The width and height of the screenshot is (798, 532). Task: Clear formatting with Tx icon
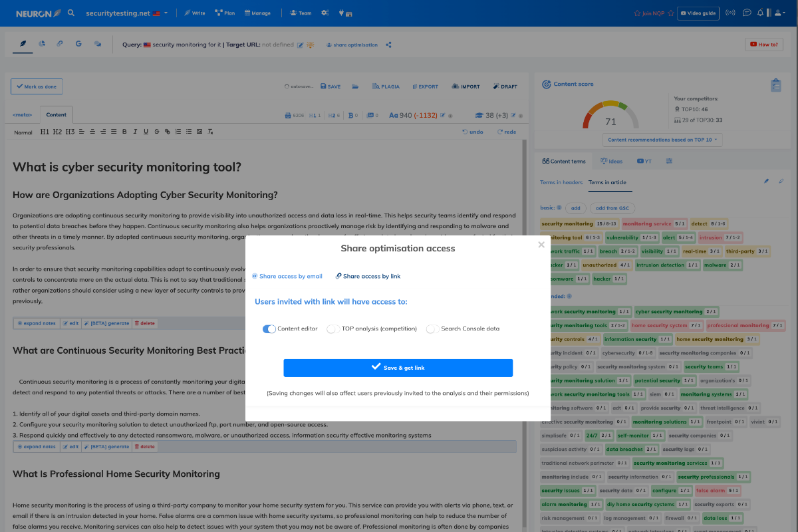pos(210,132)
